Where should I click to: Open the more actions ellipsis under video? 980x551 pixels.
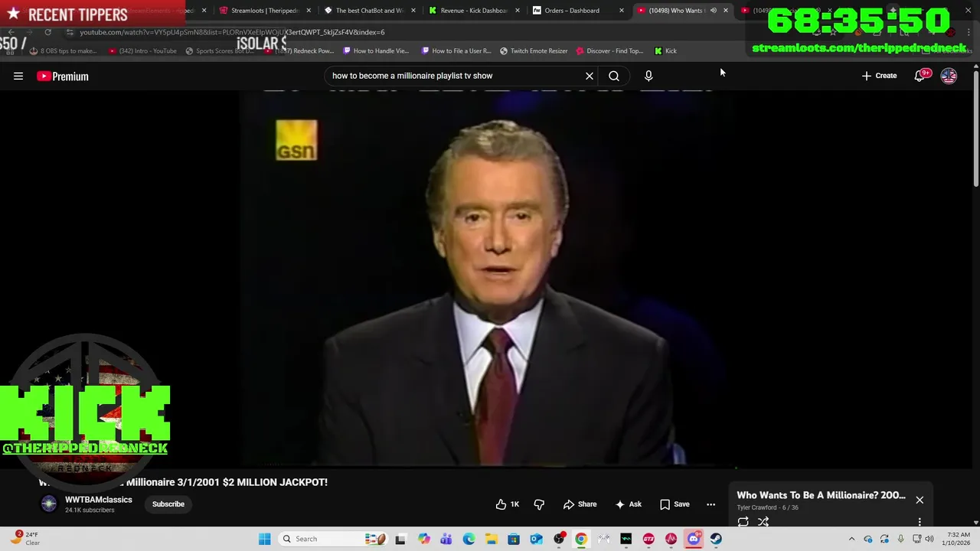[x=710, y=504]
